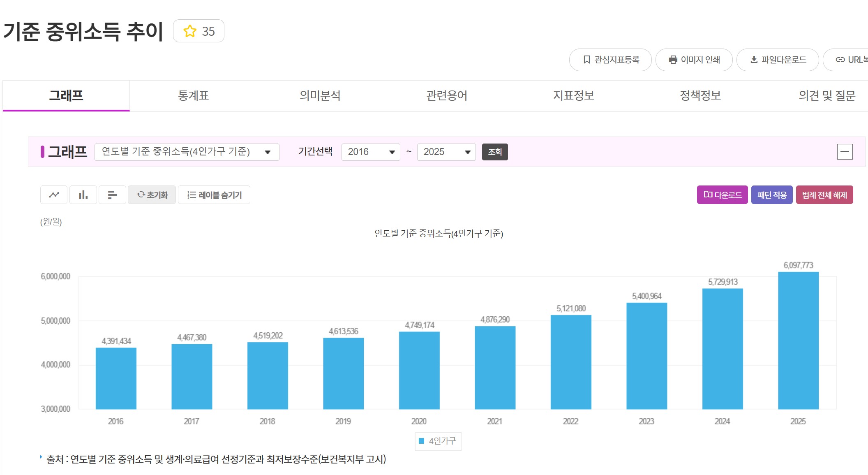Toggle the 4인가구 legend item
Screen dimensions: 868x475
pos(438,440)
